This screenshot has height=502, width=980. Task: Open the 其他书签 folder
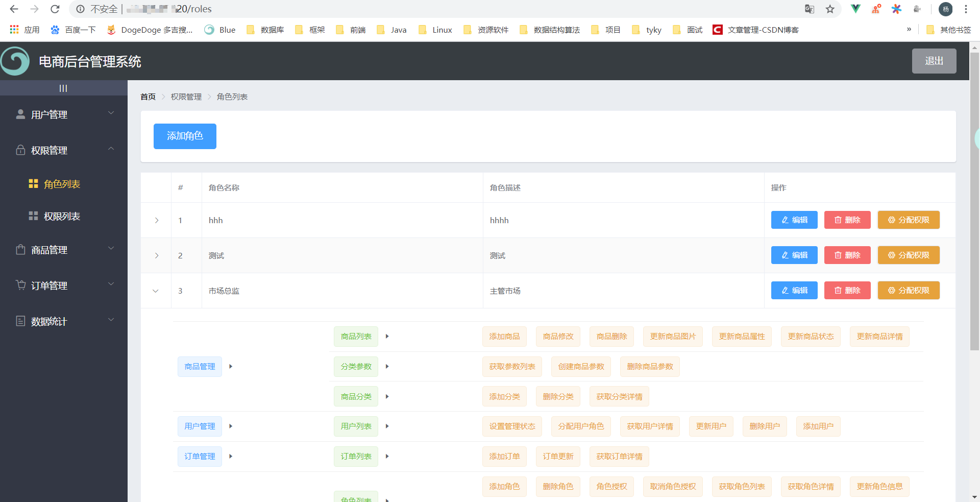(949, 30)
